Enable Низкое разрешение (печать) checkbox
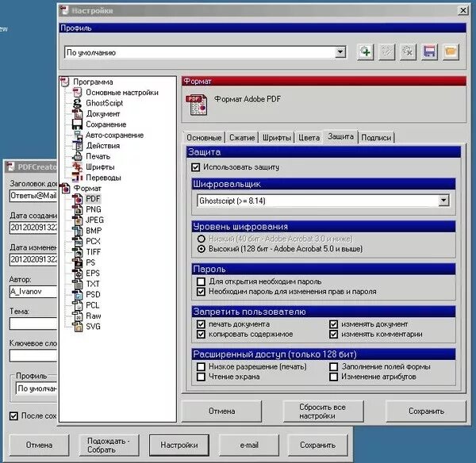This screenshot has height=463, width=476. point(201,366)
